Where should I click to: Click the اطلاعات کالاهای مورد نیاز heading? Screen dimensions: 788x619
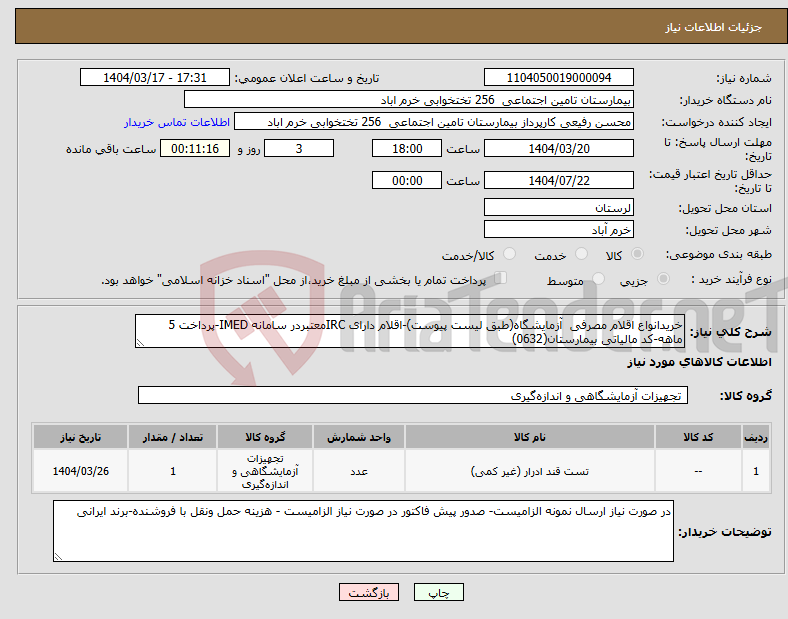coord(699,362)
